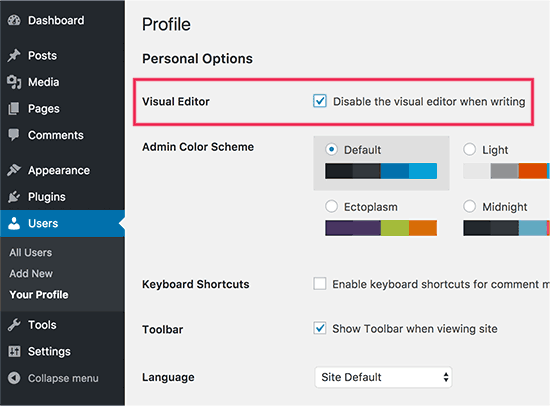This screenshot has width=550, height=406.
Task: Click the 'Keyboard Shortcuts' row heading
Action: pos(196,284)
